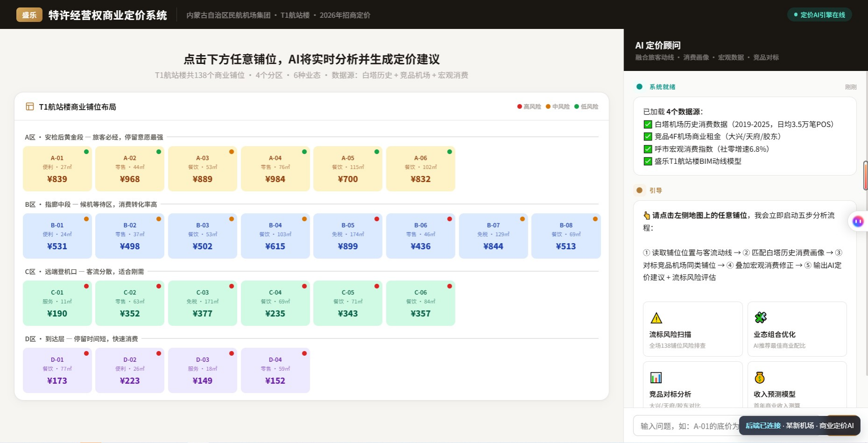The height and width of the screenshot is (443, 868).
Task: Click the 刚刚 timestamp in the chat
Action: click(x=851, y=87)
